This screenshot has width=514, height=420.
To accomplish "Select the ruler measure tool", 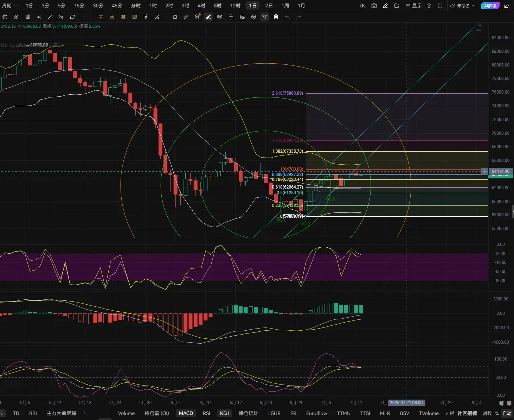I will (186, 17).
